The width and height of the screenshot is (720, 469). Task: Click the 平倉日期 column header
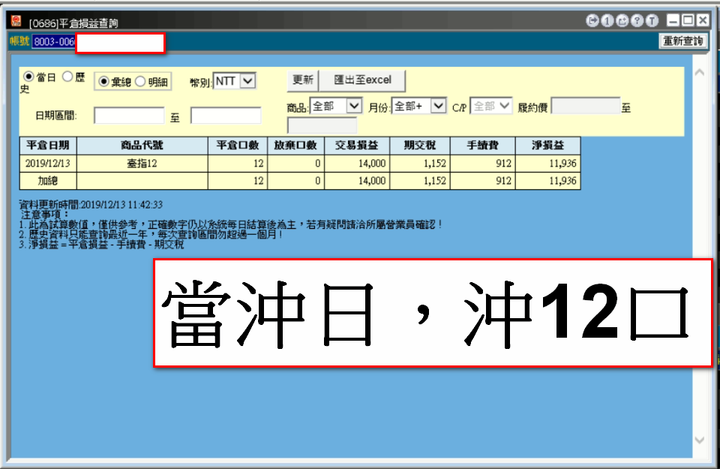pos(48,146)
